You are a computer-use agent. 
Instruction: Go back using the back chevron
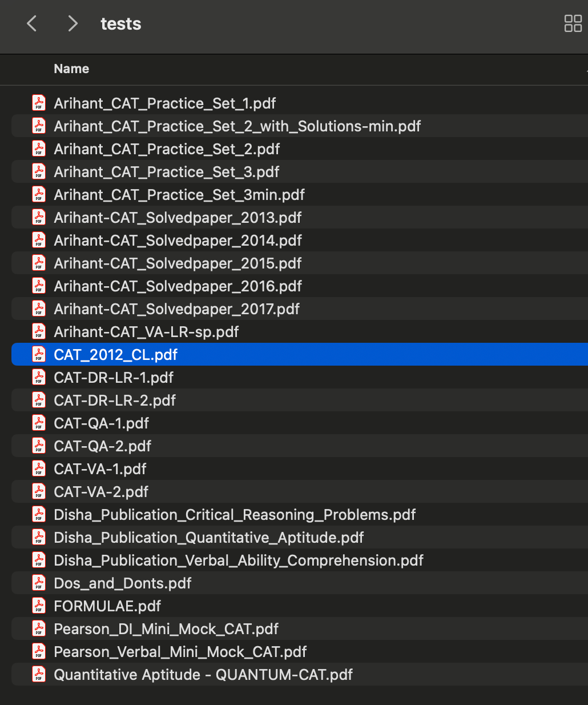(32, 23)
